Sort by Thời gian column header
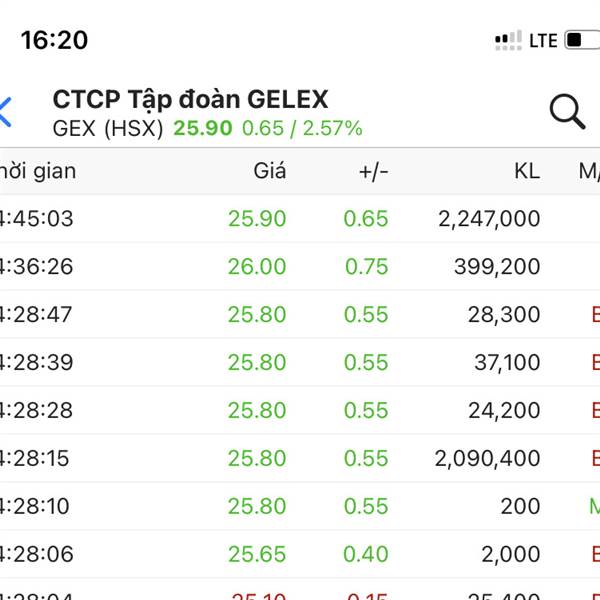This screenshot has height=600, width=600. [x=38, y=171]
